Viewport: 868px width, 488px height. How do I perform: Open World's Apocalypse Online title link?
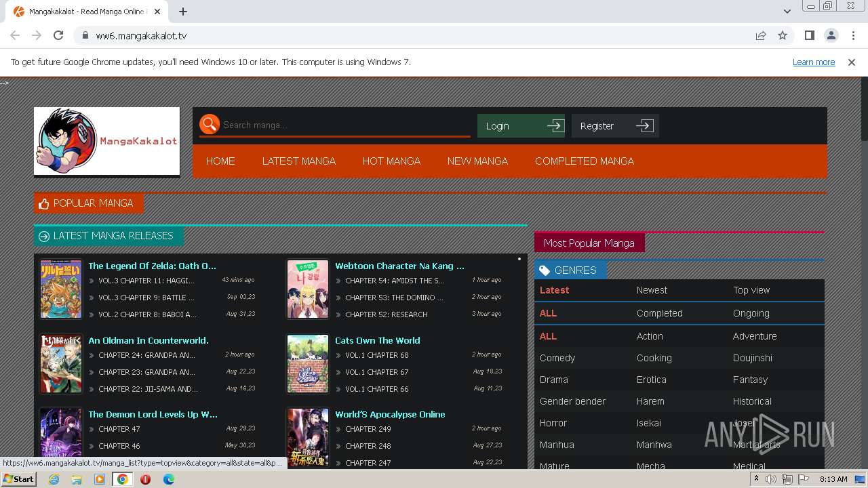390,414
